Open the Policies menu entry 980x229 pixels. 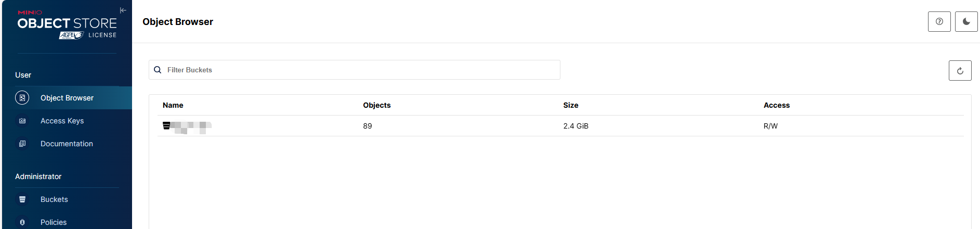pyautogui.click(x=54, y=222)
